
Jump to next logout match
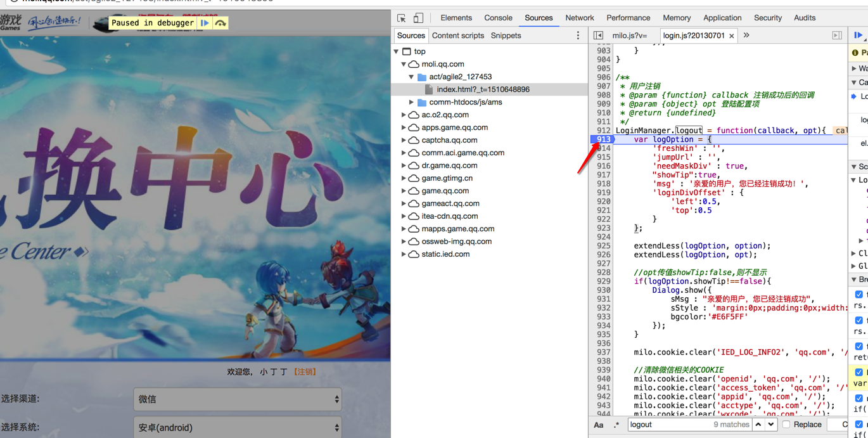click(x=771, y=425)
